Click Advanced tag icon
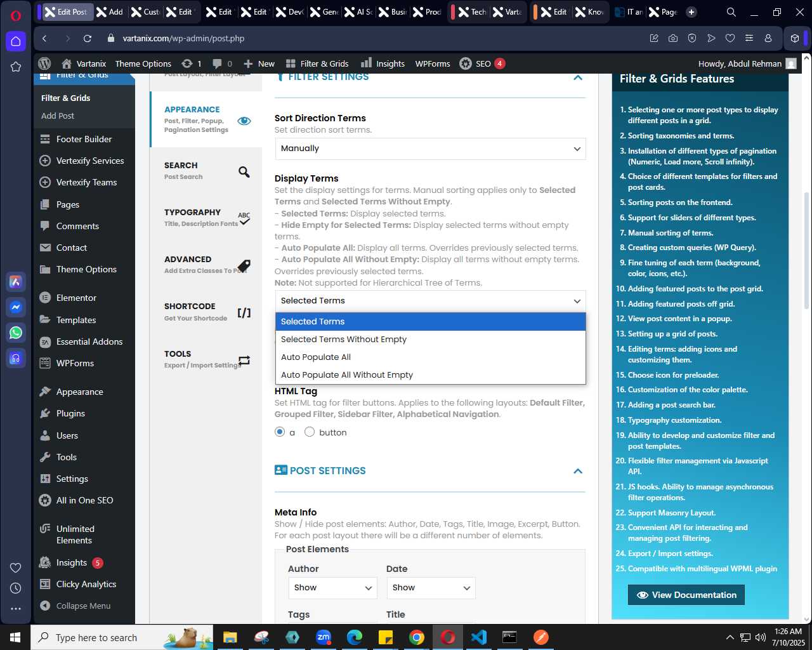 pos(244,265)
